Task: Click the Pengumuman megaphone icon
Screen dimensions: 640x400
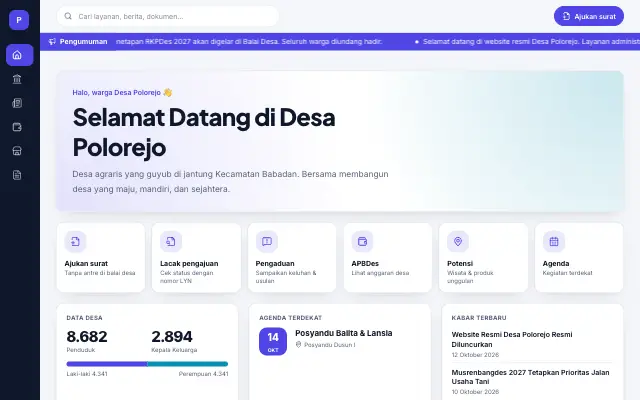Action: (52, 42)
